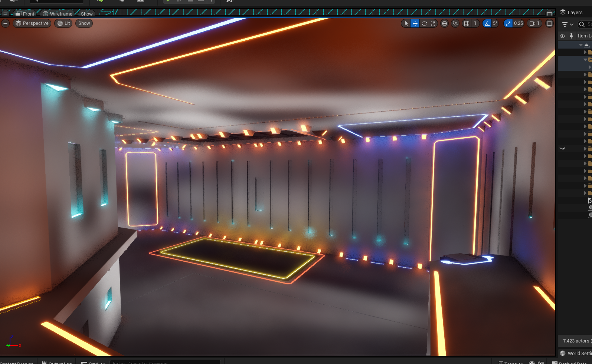Image resolution: width=592 pixels, height=364 pixels.
Task: Click the world coordinate system globe icon
Action: [x=444, y=23]
